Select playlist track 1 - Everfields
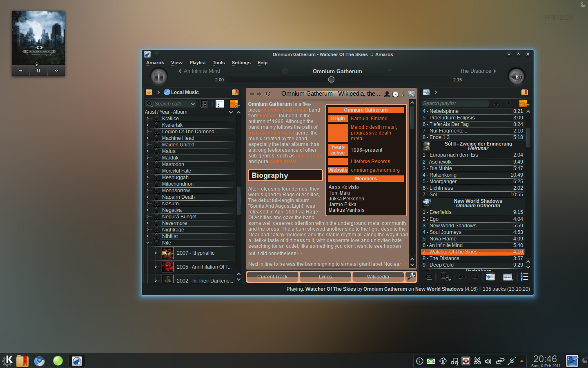This screenshot has height=368, width=588. [473, 212]
